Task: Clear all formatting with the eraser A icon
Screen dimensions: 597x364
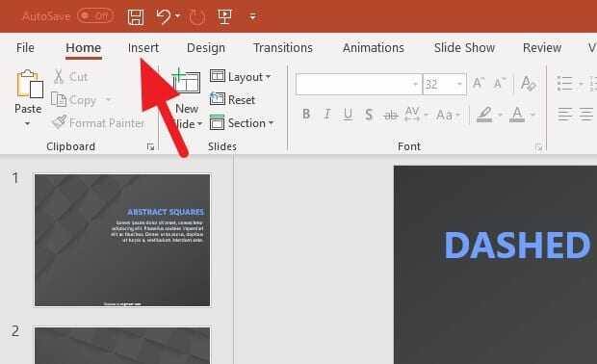Action: tap(529, 84)
